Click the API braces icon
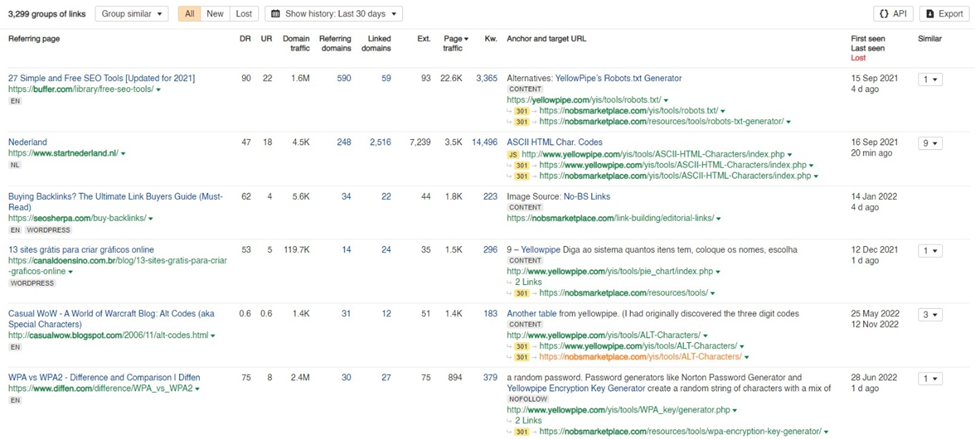The image size is (975, 439). (883, 14)
